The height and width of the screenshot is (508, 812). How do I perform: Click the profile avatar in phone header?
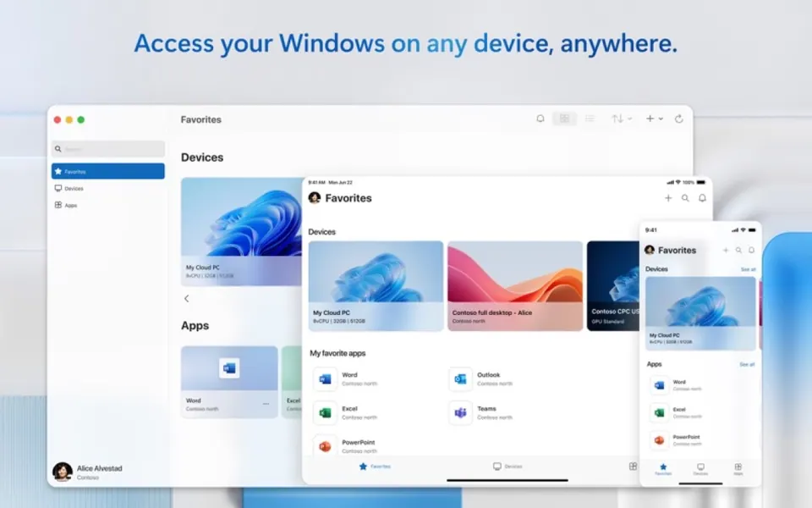coord(650,250)
